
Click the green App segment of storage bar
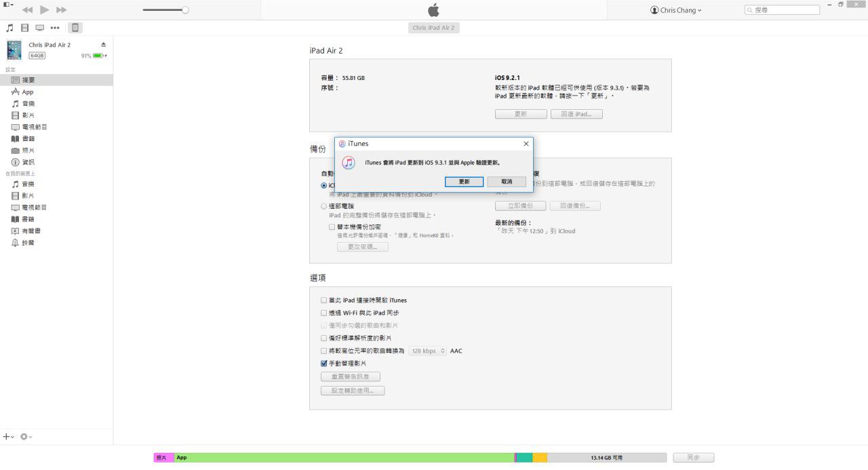click(344, 458)
